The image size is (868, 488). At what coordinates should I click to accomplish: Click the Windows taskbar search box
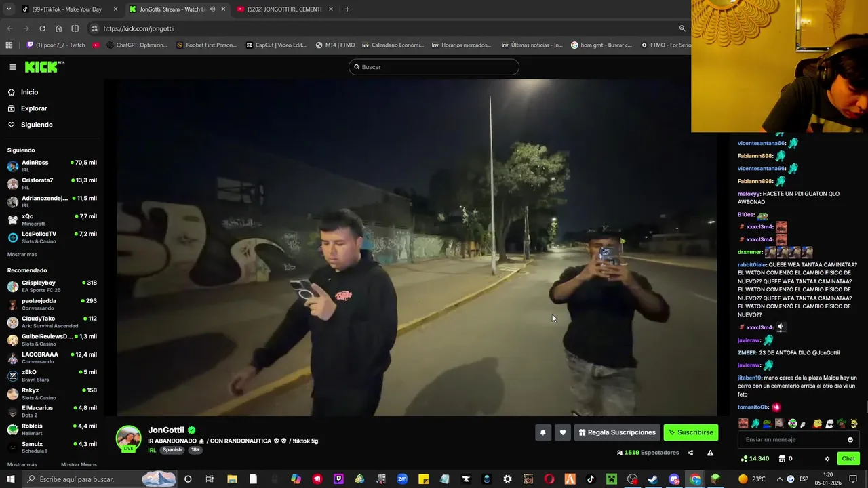coord(100,479)
